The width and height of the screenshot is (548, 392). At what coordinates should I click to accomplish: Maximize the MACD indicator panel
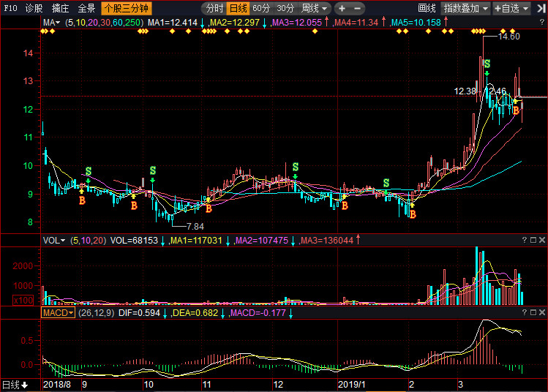[x=533, y=312]
